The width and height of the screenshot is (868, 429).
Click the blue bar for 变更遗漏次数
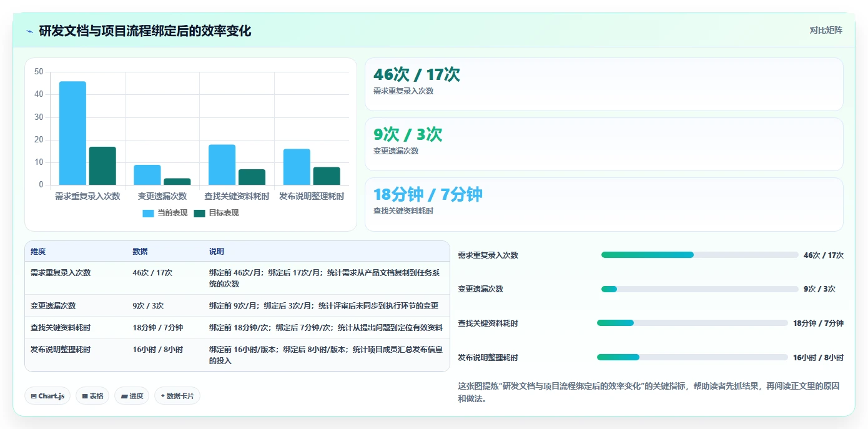pos(147,175)
